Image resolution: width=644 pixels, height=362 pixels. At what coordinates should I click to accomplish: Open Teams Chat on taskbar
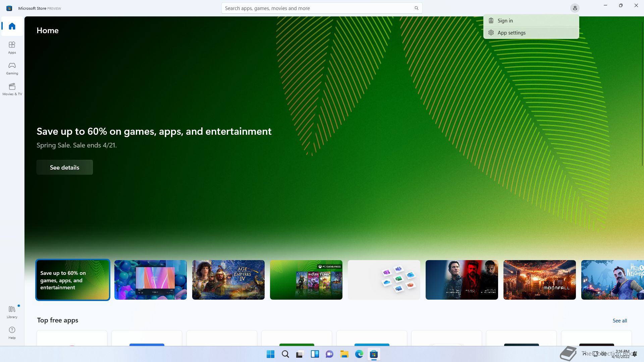[329, 354]
